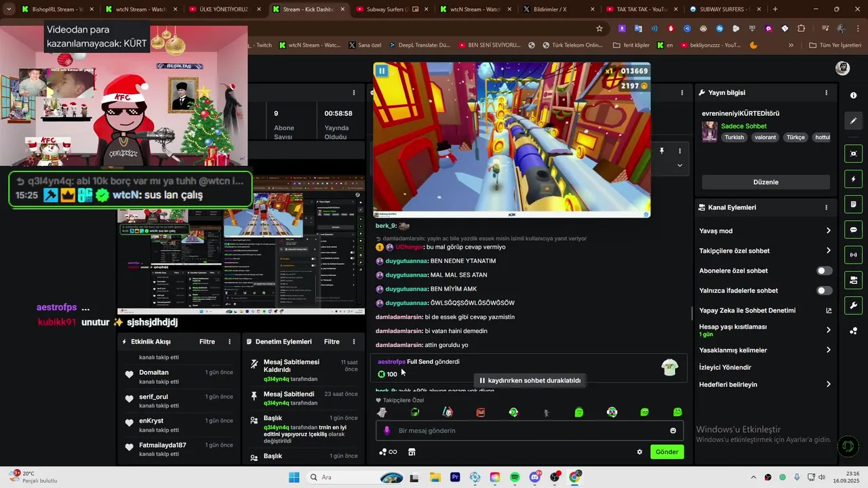Show hidden system tray icons

coord(753,477)
